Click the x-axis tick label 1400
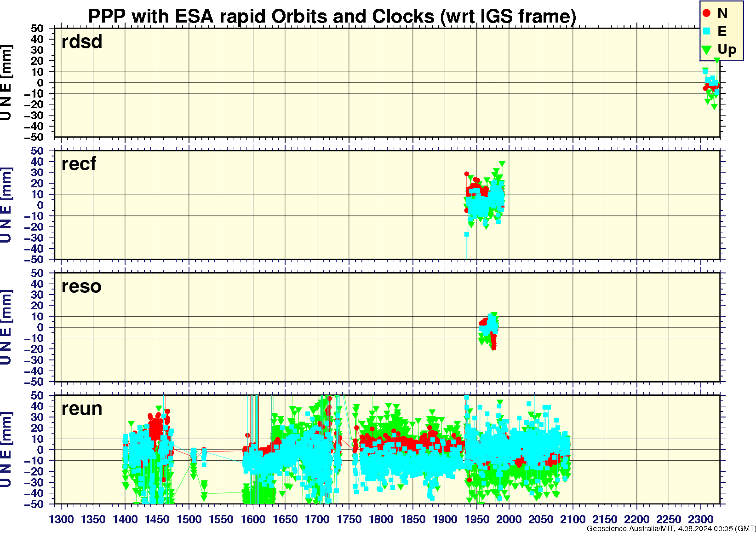756x533 pixels. 125,519
